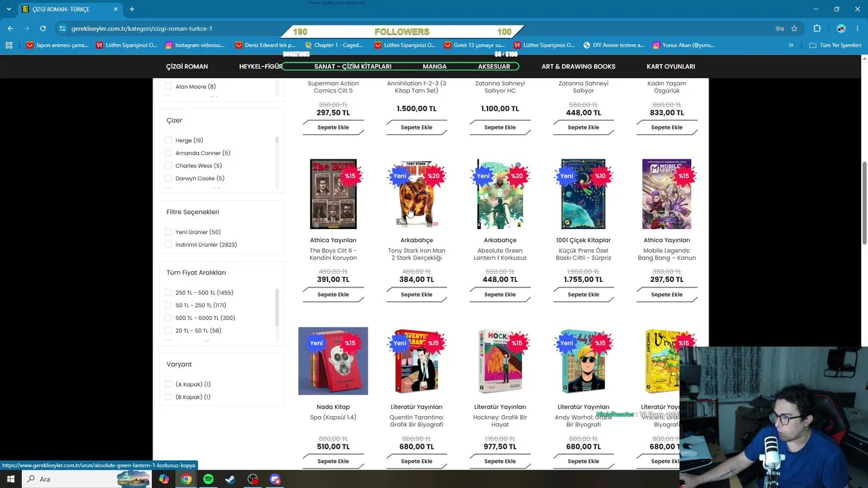The image size is (868, 488).
Task: Open the Tüm Yer İşaretleri folder
Action: point(835,45)
